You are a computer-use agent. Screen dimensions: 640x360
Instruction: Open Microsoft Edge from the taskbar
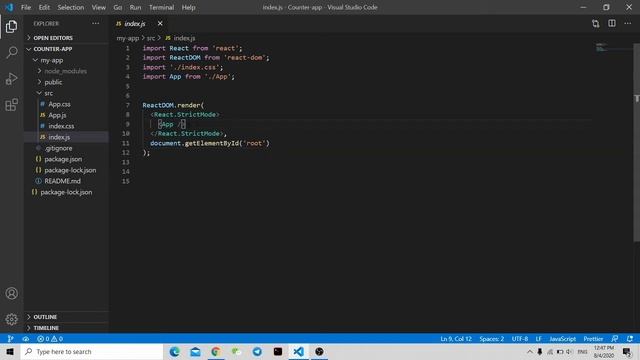[175, 351]
